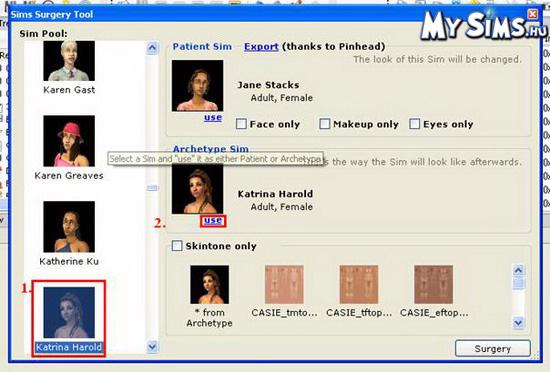Screen dimensions: 550x372
Task: Pick the CASIE_tmto... skintone swatch
Action: pyautogui.click(x=284, y=284)
